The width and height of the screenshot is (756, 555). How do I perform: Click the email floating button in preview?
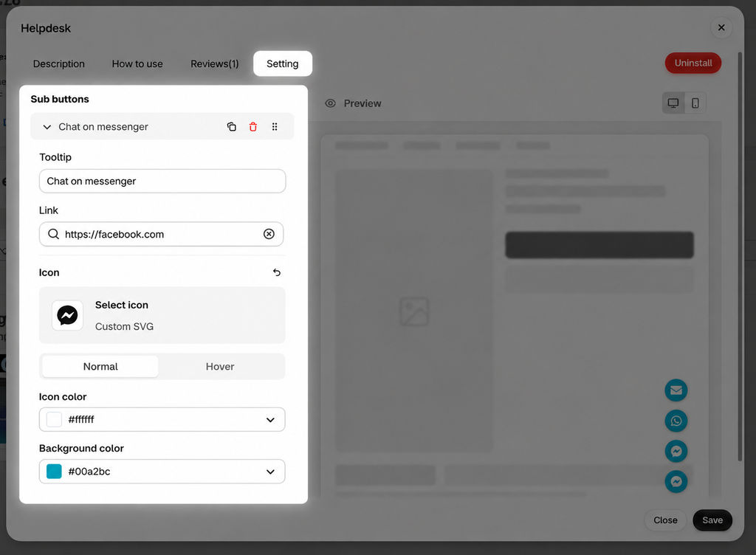(676, 390)
